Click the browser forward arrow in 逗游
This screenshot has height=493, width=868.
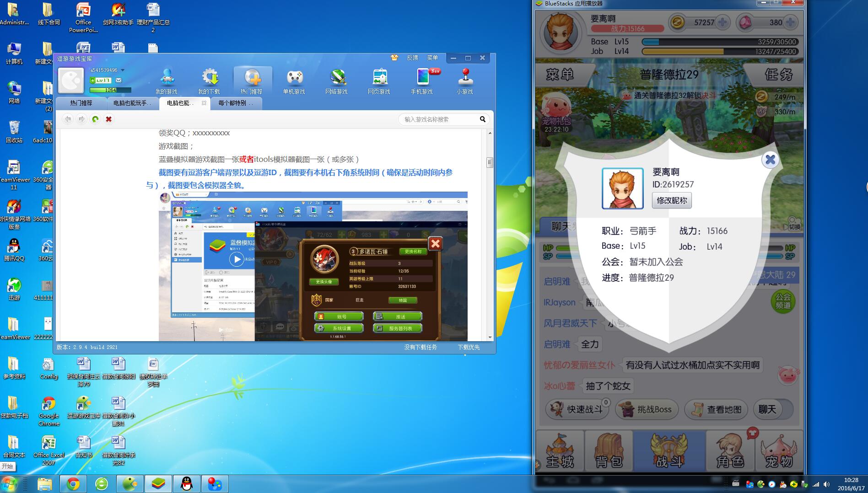[x=81, y=119]
